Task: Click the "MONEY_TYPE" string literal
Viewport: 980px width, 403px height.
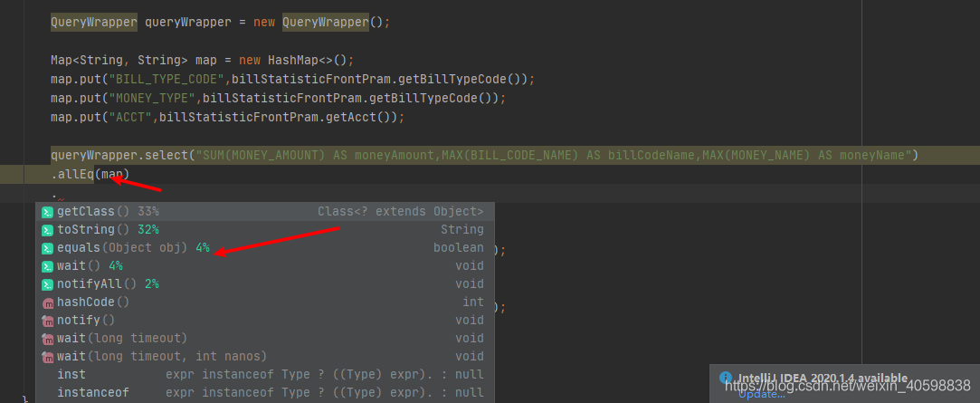Action: 153,98
